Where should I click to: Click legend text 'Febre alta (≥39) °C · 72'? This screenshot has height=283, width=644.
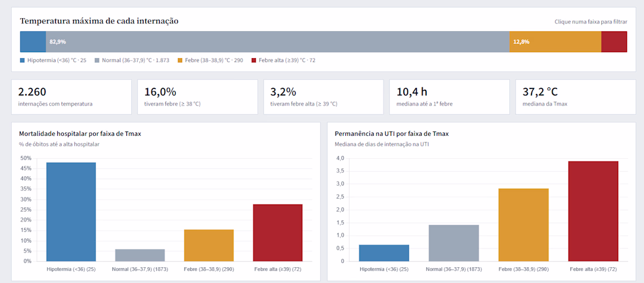[287, 60]
